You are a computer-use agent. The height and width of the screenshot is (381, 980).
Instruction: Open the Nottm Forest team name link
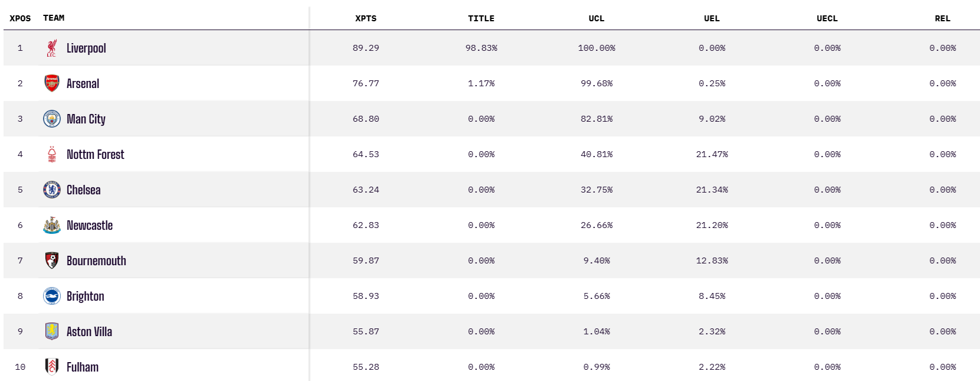(96, 155)
